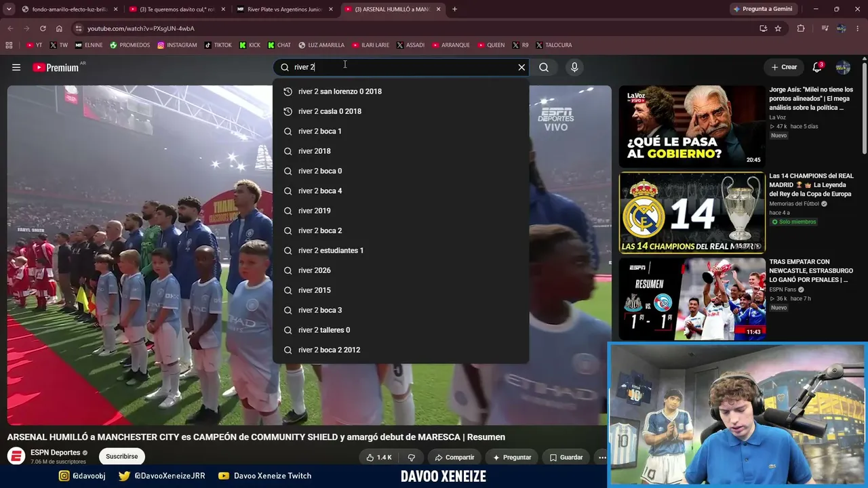Navigate back in browser history
Image resolution: width=868 pixels, height=488 pixels.
(10, 28)
